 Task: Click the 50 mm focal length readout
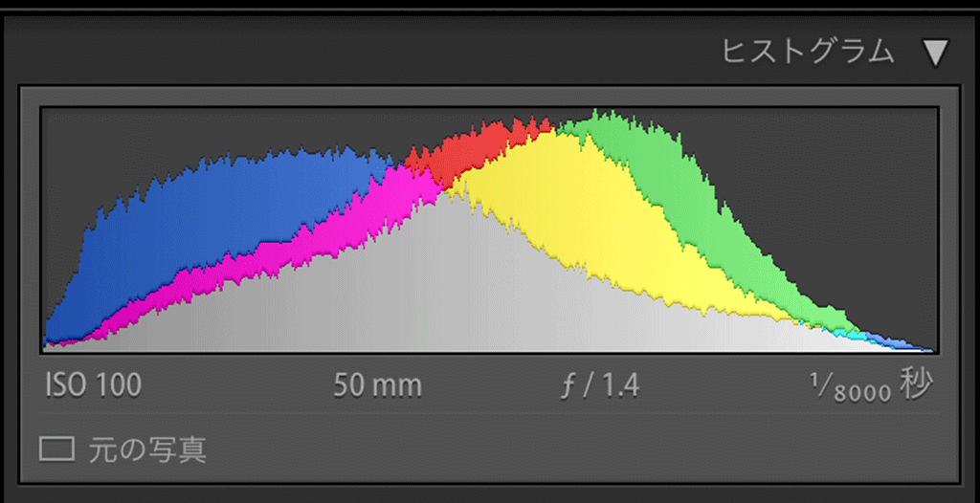(x=377, y=385)
